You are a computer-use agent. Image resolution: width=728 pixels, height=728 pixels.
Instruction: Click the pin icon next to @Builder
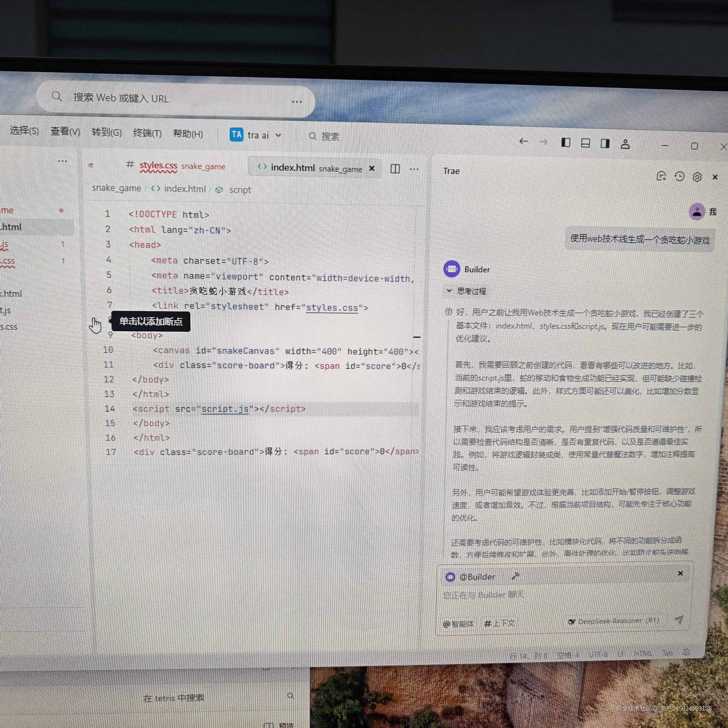pos(515,576)
